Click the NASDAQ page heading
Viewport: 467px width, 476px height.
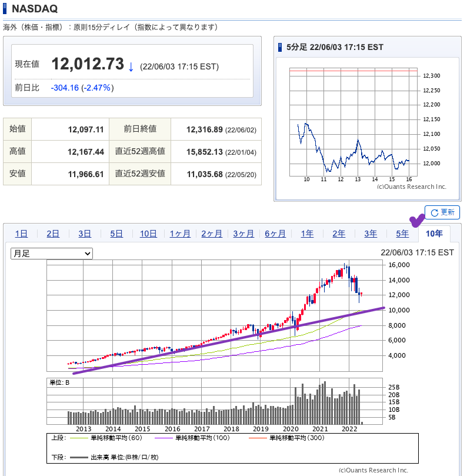[35, 8]
